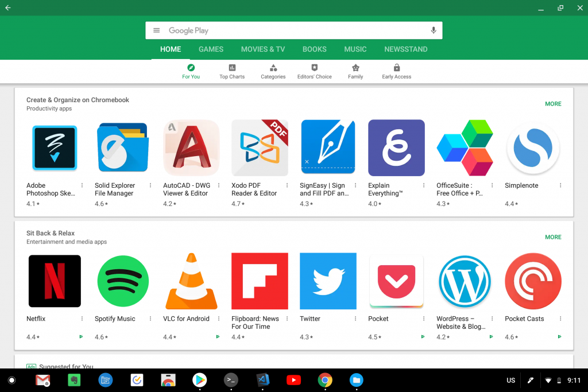Viewport: 588px width, 392px height.
Task: Launch Evernote from the shelf
Action: point(74,380)
